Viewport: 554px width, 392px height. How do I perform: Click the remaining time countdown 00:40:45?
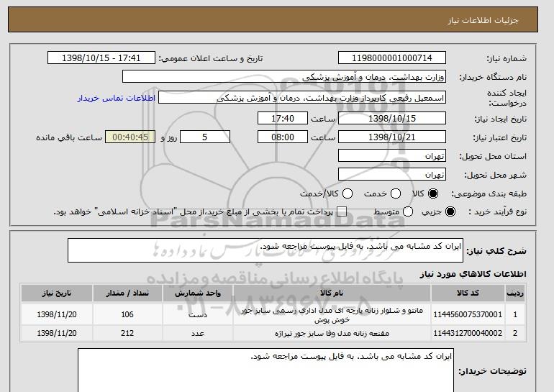(130, 137)
